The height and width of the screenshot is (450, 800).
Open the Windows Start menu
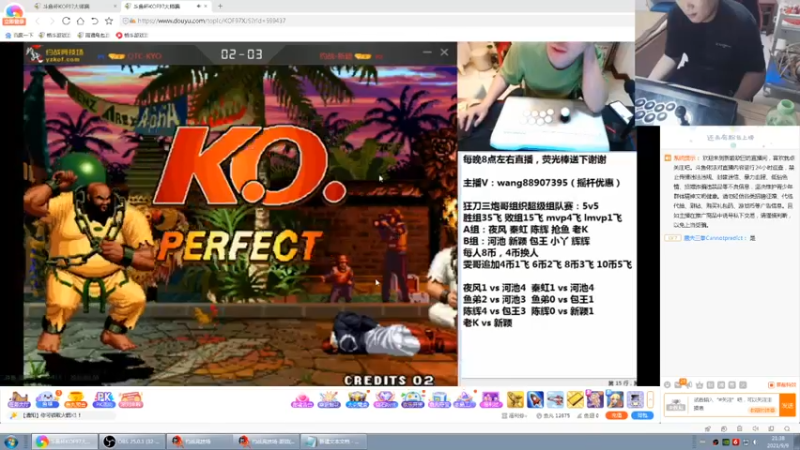[11, 441]
